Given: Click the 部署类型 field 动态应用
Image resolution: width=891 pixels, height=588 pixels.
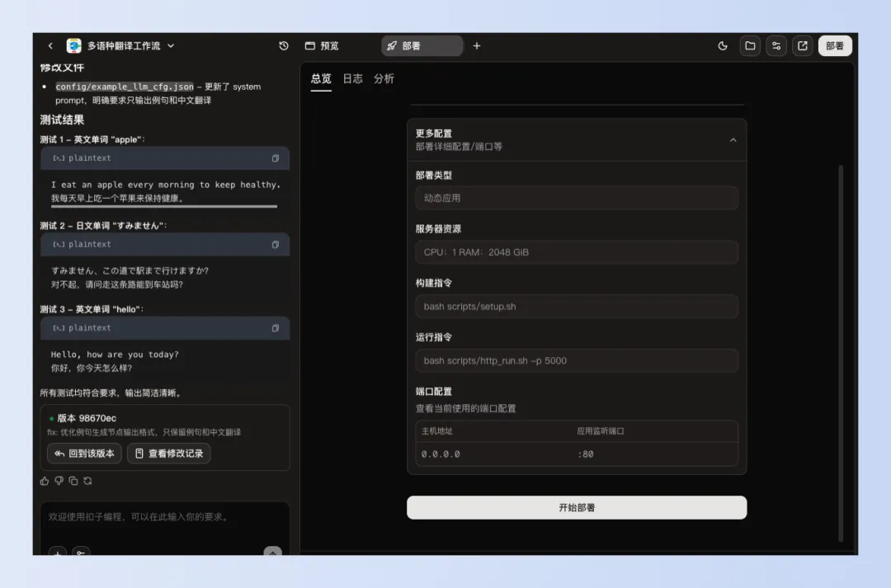Looking at the screenshot, I should [x=577, y=198].
